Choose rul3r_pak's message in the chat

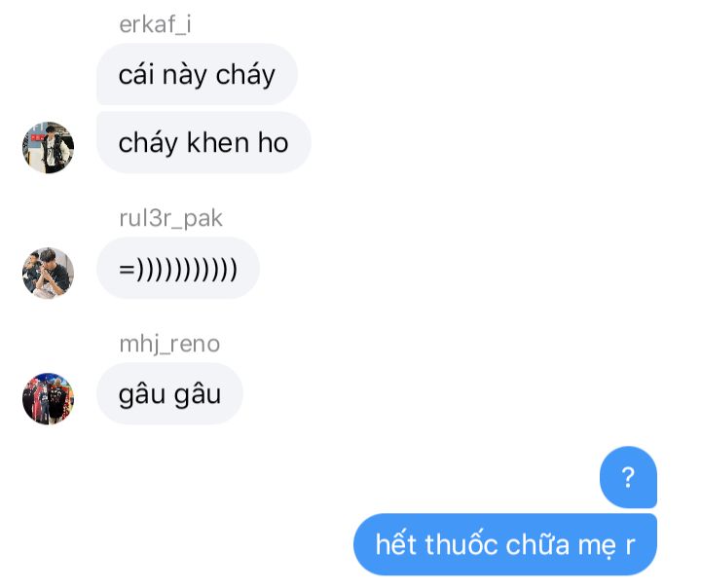point(178,269)
